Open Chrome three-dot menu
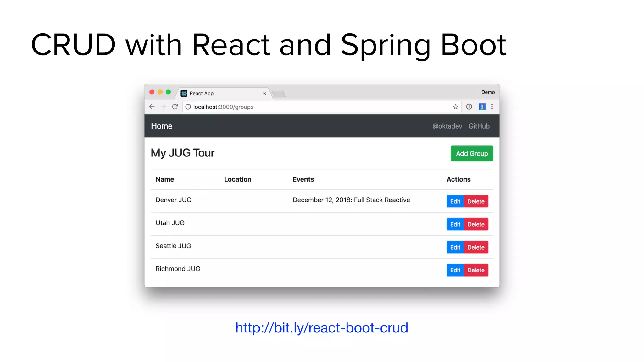Image resolution: width=644 pixels, height=362 pixels. (x=492, y=107)
